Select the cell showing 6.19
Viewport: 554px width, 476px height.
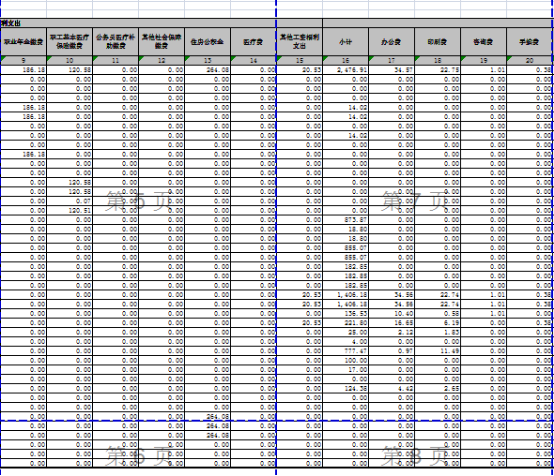(x=437, y=323)
